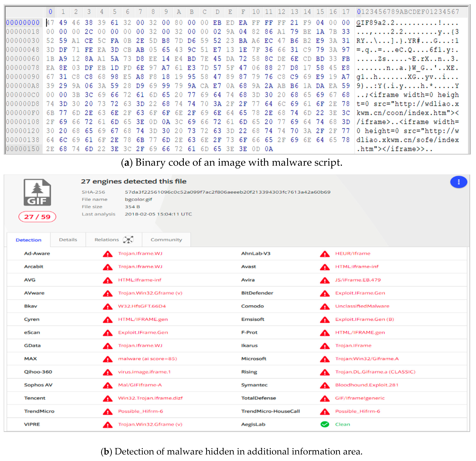Click the warning icon beside Microsoft
The height and width of the screenshot is (461, 476).
point(325,359)
